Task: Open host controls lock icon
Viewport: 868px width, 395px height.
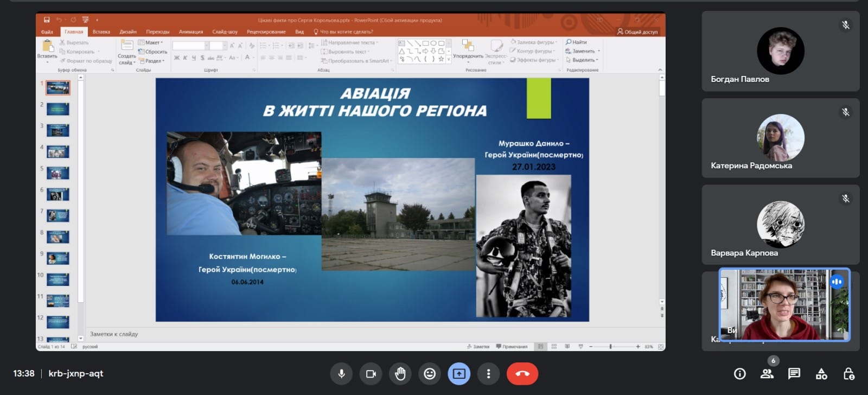Action: point(848,374)
